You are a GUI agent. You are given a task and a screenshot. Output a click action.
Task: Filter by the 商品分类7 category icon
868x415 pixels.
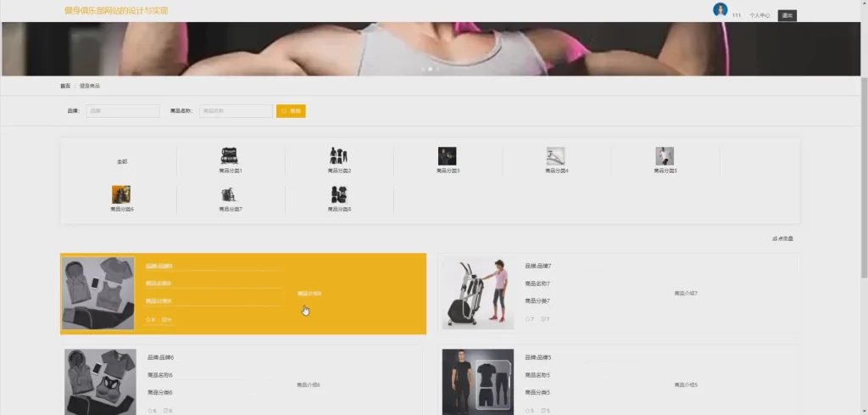coord(230,194)
